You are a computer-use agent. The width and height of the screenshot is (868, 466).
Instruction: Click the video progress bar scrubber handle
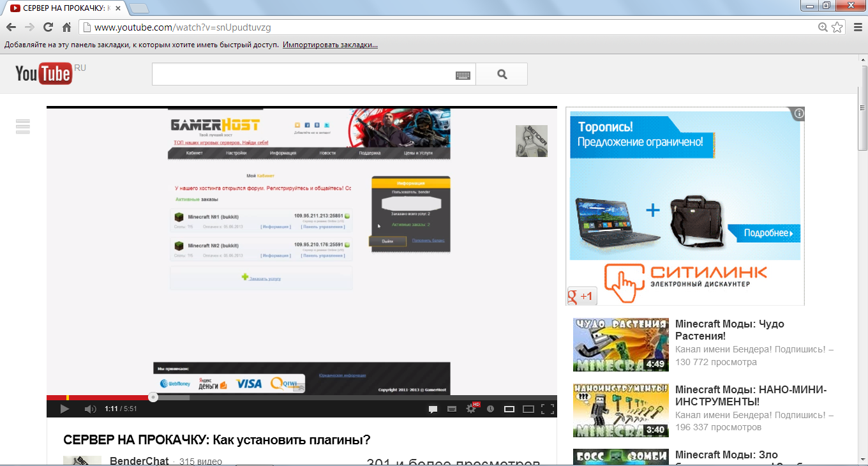pos(153,397)
